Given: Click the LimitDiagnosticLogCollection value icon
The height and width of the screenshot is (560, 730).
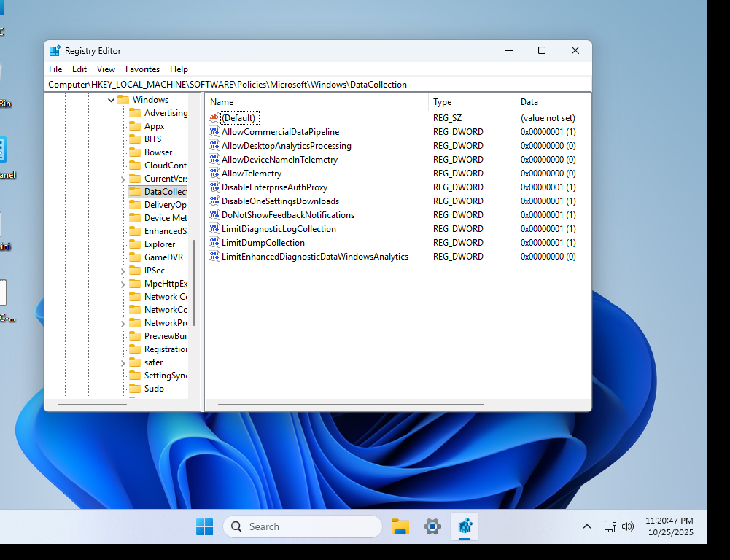Looking at the screenshot, I should (x=214, y=228).
